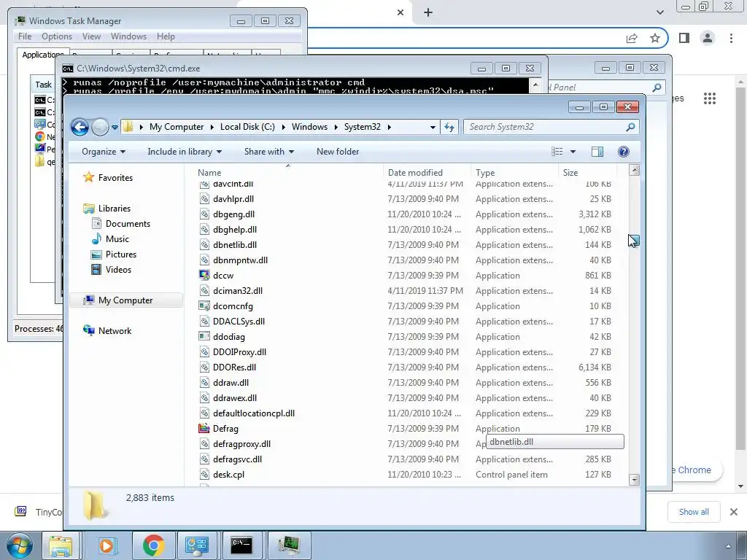The width and height of the screenshot is (747, 560).
Task: Toggle the preview pane icon
Action: pos(597,152)
